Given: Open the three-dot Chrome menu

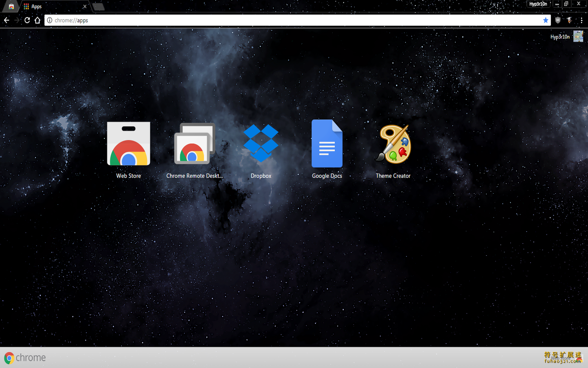Looking at the screenshot, I should point(582,20).
